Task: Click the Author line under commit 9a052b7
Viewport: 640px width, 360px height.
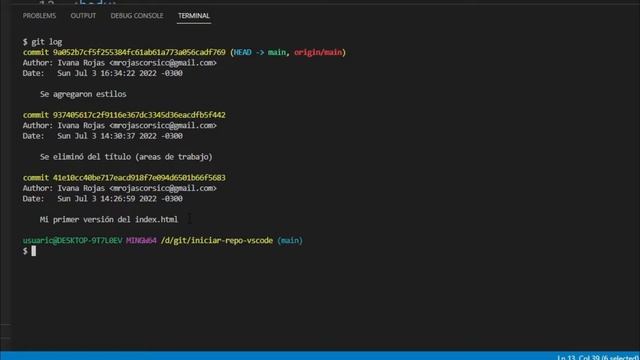Action: point(120,63)
